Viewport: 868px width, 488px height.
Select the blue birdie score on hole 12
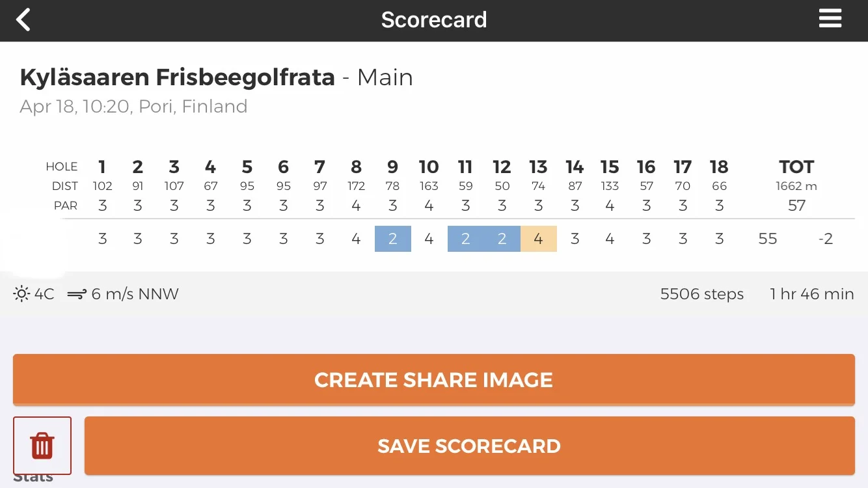[502, 239]
